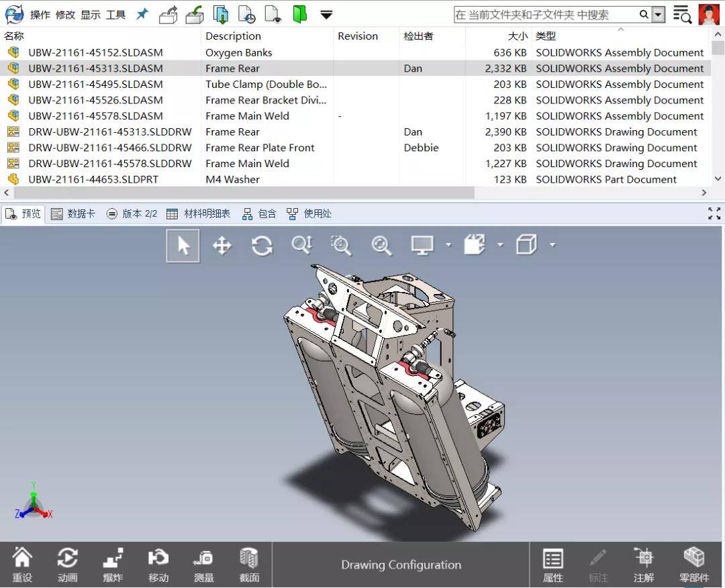Activate the Pan tool above the 3D model
Viewport: 725px width, 588px height.
222,245
